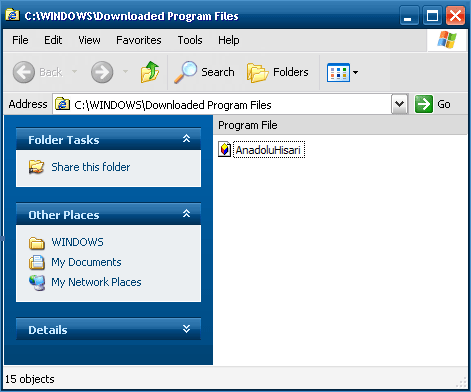Image resolution: width=471 pixels, height=392 pixels.
Task: Click the AnadoluHisari file icon
Action: (x=225, y=149)
